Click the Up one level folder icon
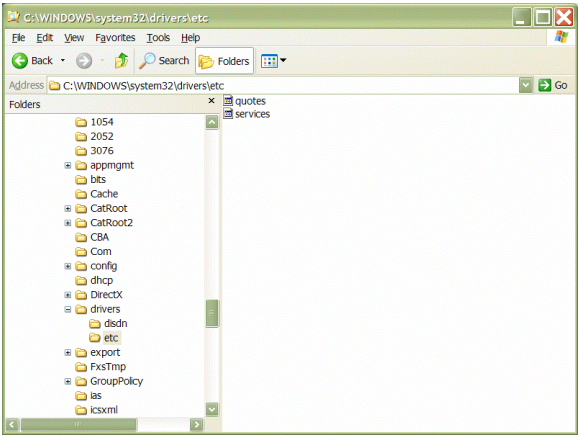580x437 pixels. pyautogui.click(x=121, y=61)
